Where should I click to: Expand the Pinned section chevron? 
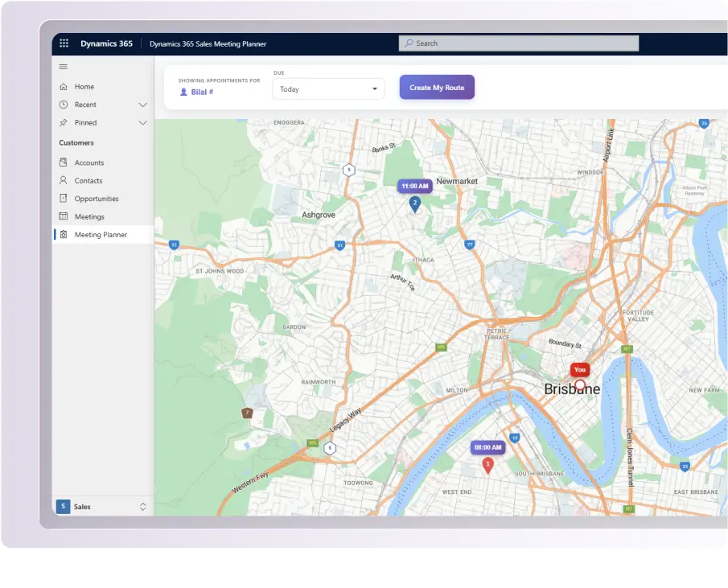[x=142, y=123]
